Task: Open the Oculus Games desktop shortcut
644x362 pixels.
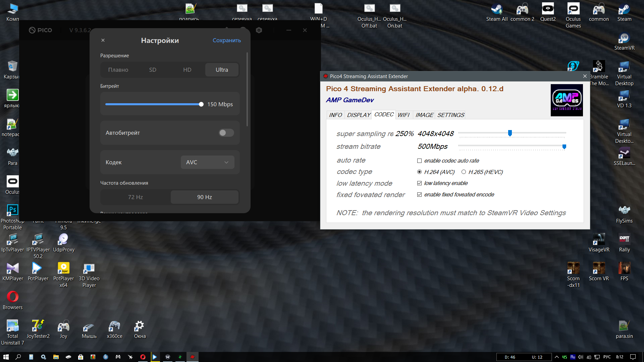Action: tap(573, 15)
